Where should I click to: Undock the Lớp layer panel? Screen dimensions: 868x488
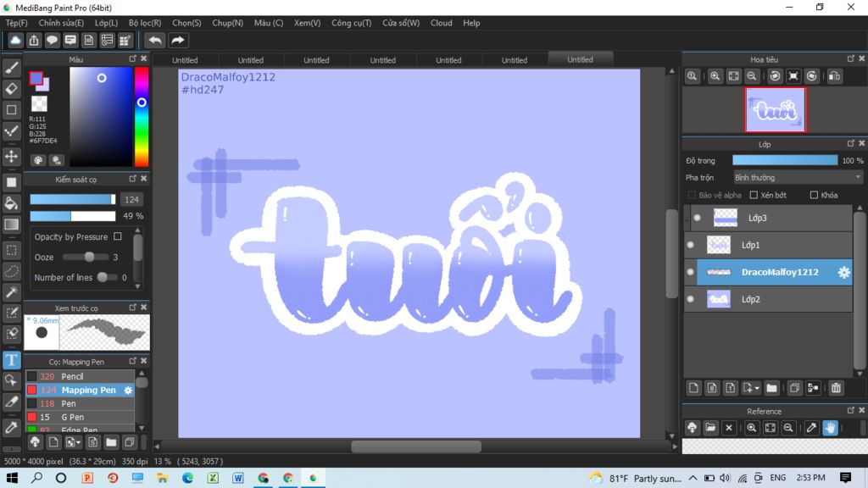coord(851,143)
